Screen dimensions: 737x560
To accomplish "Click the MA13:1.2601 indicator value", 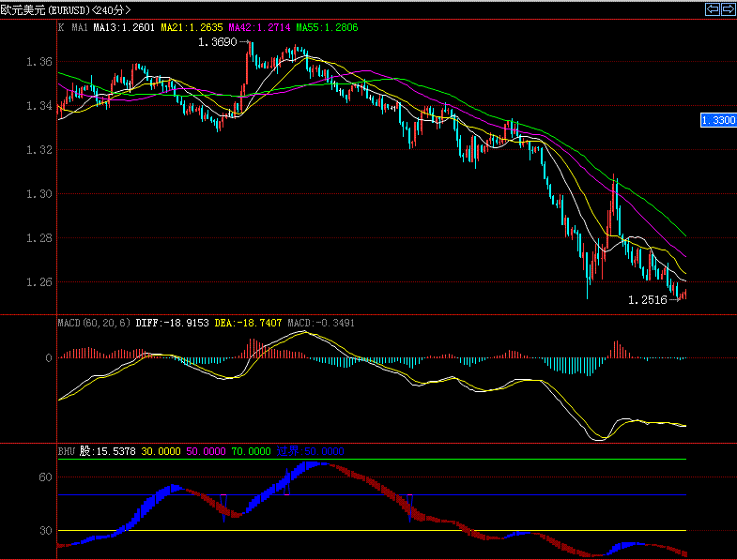I will coord(124,27).
